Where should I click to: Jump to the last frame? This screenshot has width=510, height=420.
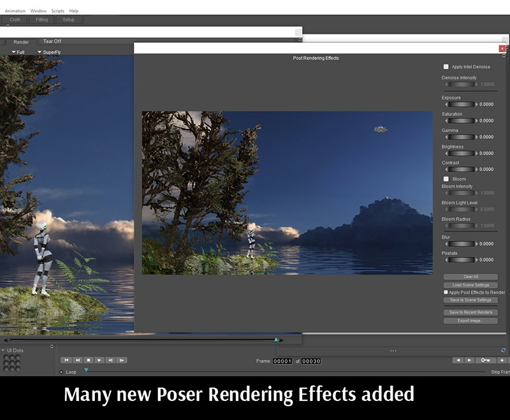77,360
